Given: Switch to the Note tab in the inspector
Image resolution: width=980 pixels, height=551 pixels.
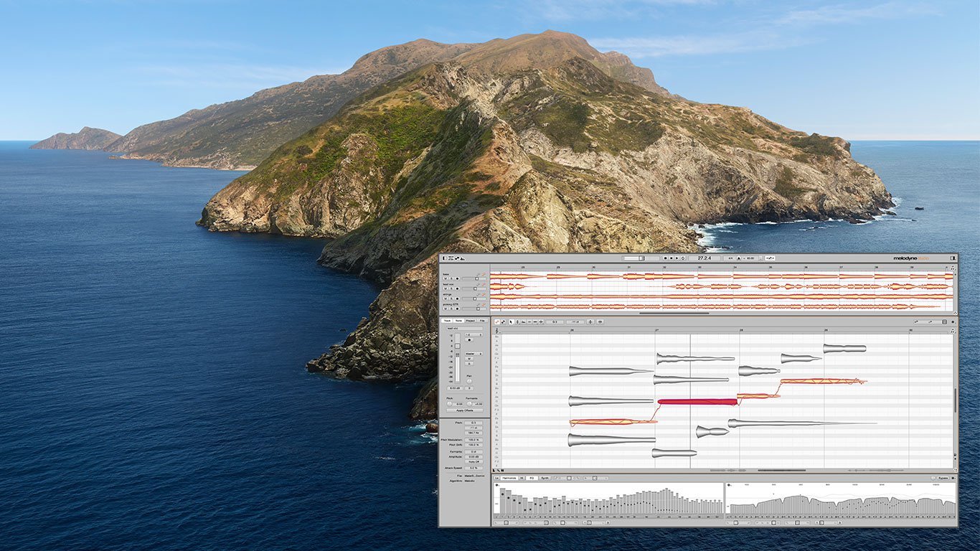Looking at the screenshot, I should [458, 321].
